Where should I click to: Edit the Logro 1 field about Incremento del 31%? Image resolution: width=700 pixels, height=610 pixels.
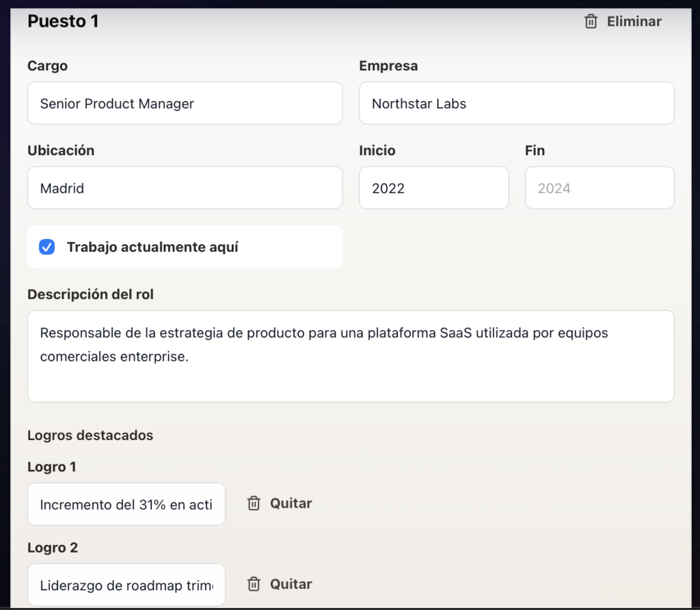pyautogui.click(x=126, y=504)
